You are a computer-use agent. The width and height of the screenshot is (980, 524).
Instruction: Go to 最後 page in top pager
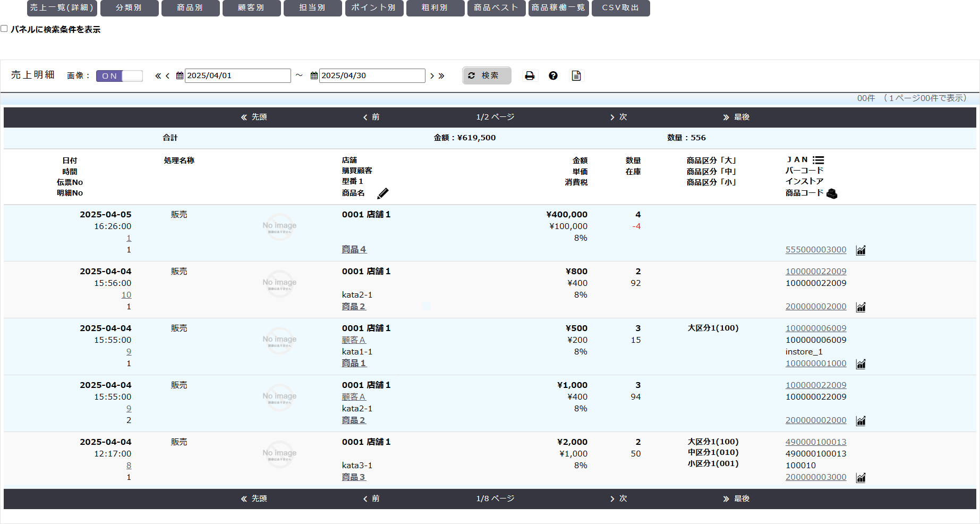click(736, 117)
